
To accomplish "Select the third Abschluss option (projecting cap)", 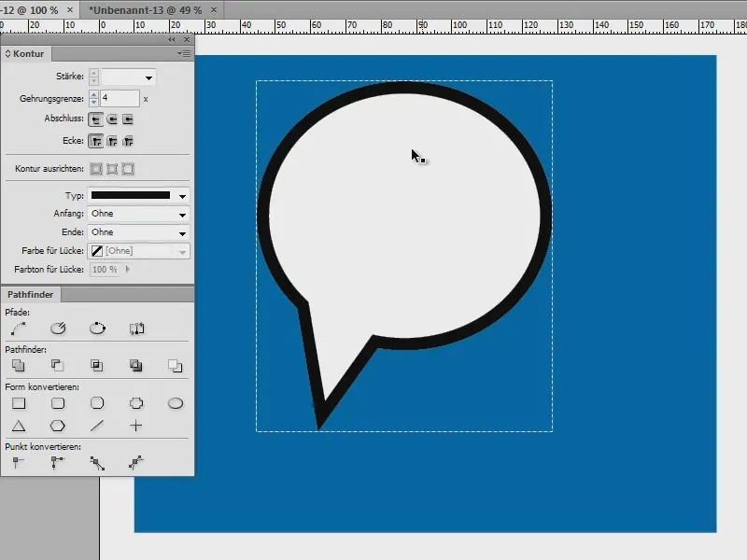I will pyautogui.click(x=128, y=119).
